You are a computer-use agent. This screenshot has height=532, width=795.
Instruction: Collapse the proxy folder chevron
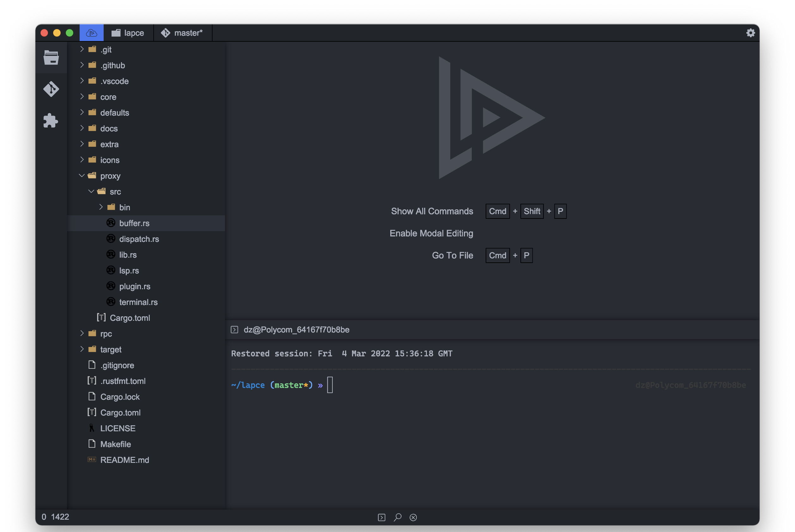pos(82,176)
